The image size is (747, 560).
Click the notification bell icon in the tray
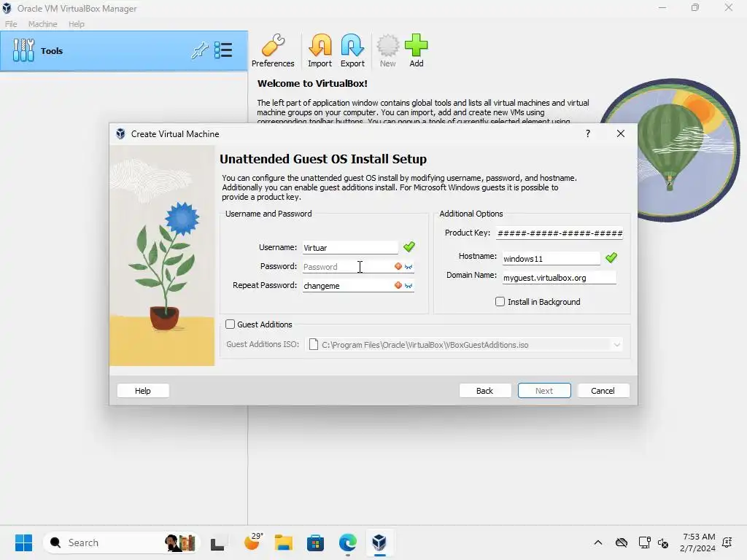(x=727, y=542)
